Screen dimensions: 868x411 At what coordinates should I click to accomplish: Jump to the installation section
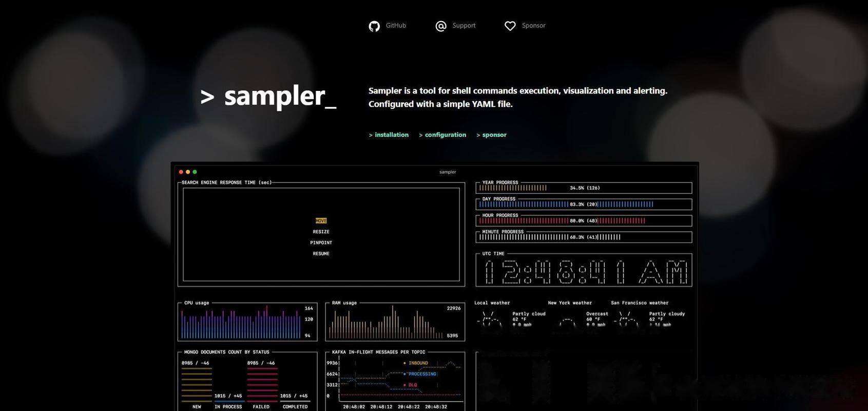tap(391, 135)
